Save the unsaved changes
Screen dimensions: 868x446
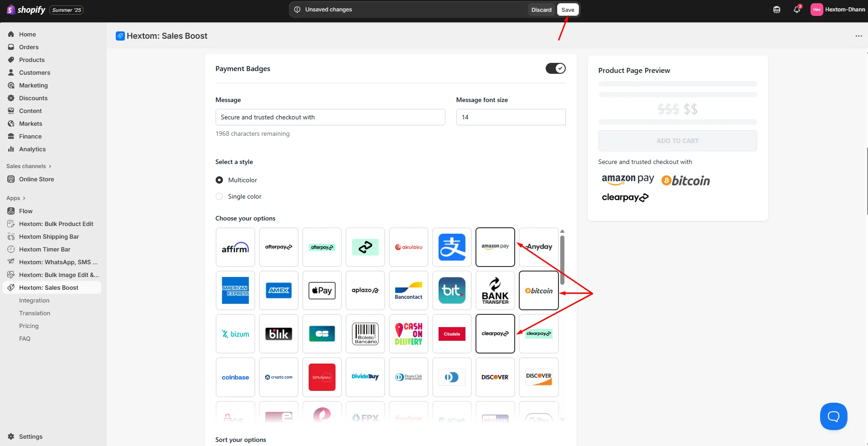tap(568, 10)
